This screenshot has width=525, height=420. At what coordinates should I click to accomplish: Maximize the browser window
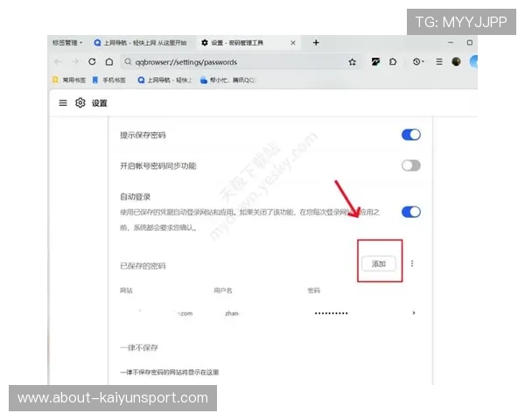click(x=469, y=43)
